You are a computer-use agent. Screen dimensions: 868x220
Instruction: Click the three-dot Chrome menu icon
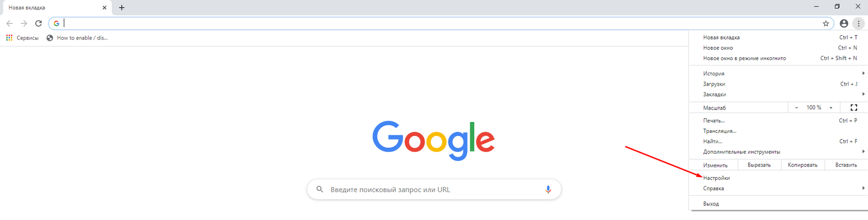858,23
